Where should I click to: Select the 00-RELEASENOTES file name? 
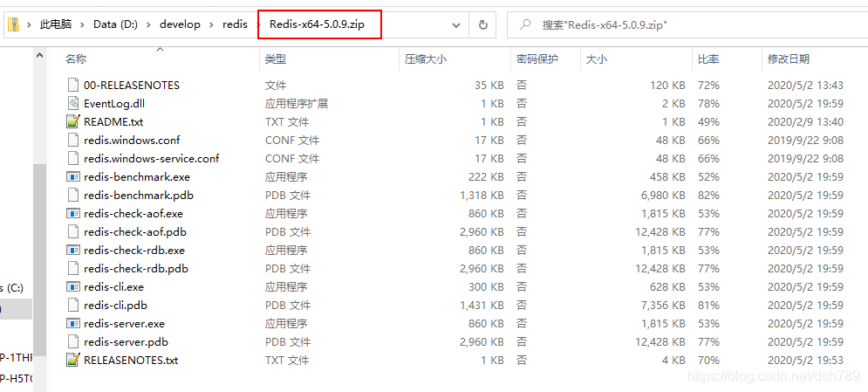[x=132, y=86]
